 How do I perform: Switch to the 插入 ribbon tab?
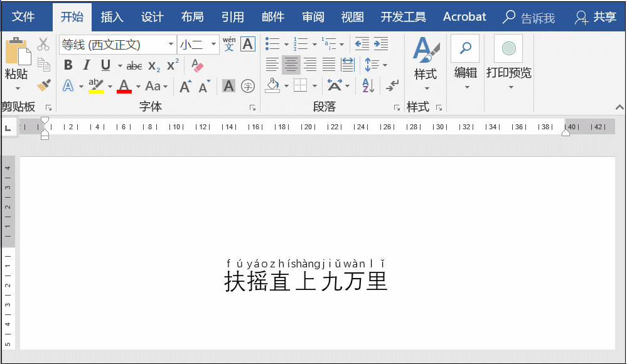tap(112, 17)
